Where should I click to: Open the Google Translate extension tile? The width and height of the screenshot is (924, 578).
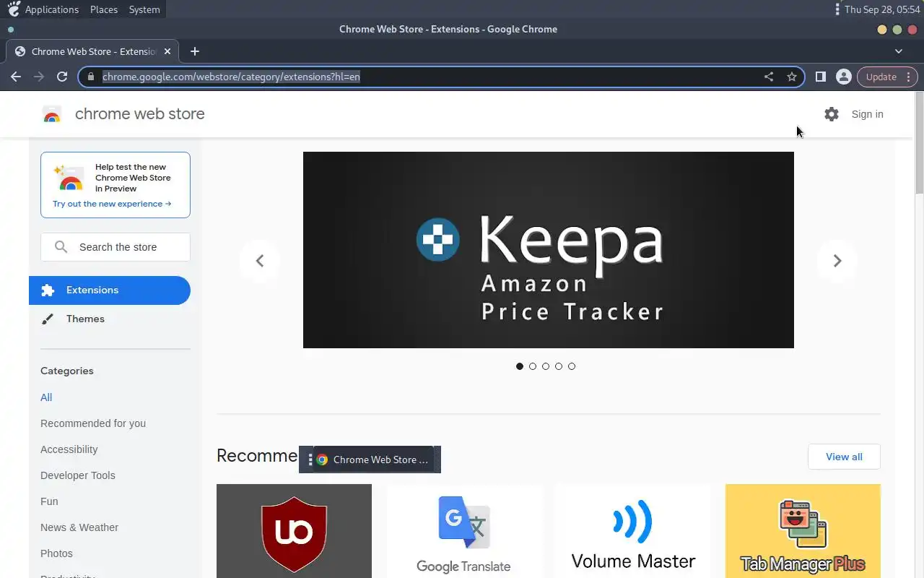point(464,531)
